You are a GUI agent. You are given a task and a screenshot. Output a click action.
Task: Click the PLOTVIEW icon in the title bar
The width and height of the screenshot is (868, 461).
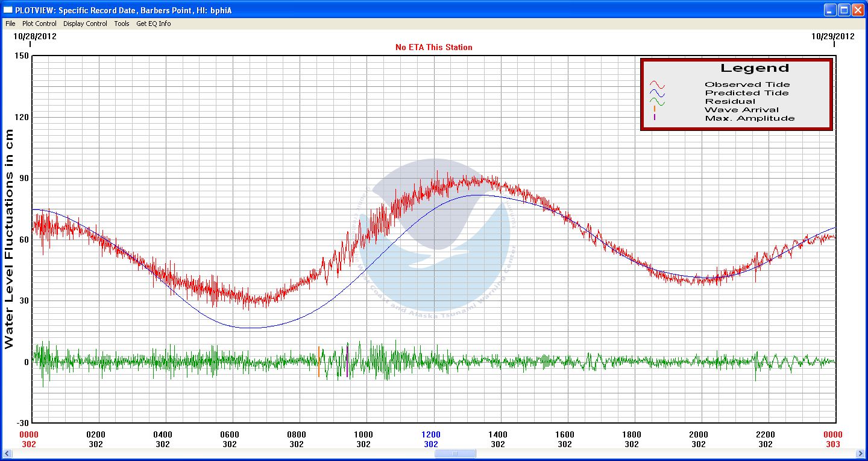click(x=8, y=10)
